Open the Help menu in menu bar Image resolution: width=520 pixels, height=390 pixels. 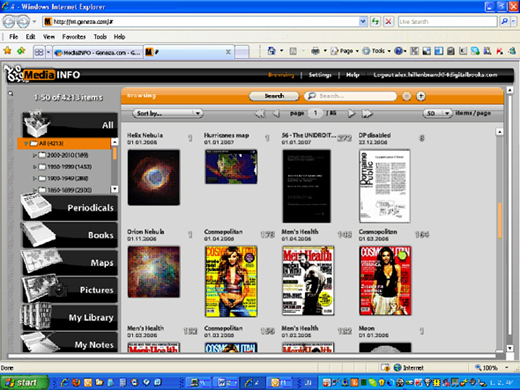click(119, 37)
